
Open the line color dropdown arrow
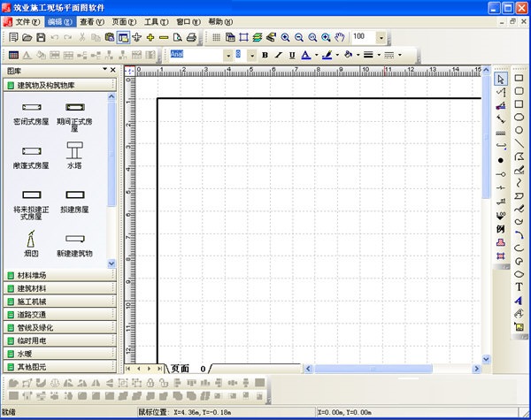click(x=338, y=55)
